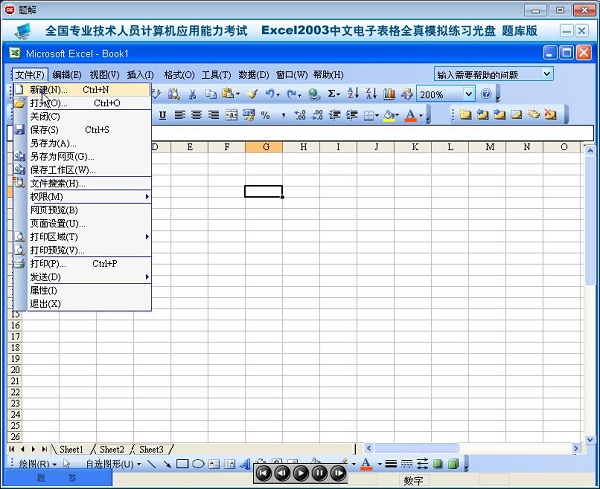The height and width of the screenshot is (489, 600).
Task: Choose 新建(N) from File menu
Action: pyautogui.click(x=82, y=90)
